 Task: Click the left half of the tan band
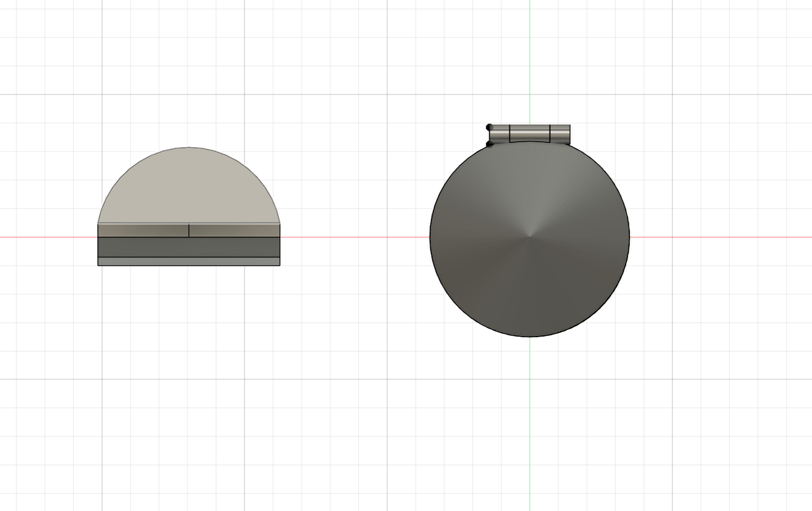pos(143,230)
